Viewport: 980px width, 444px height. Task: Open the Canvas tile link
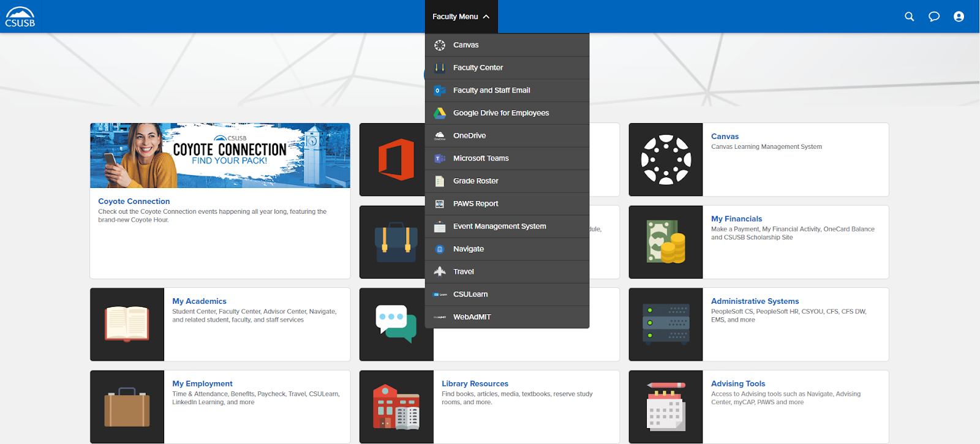(725, 137)
